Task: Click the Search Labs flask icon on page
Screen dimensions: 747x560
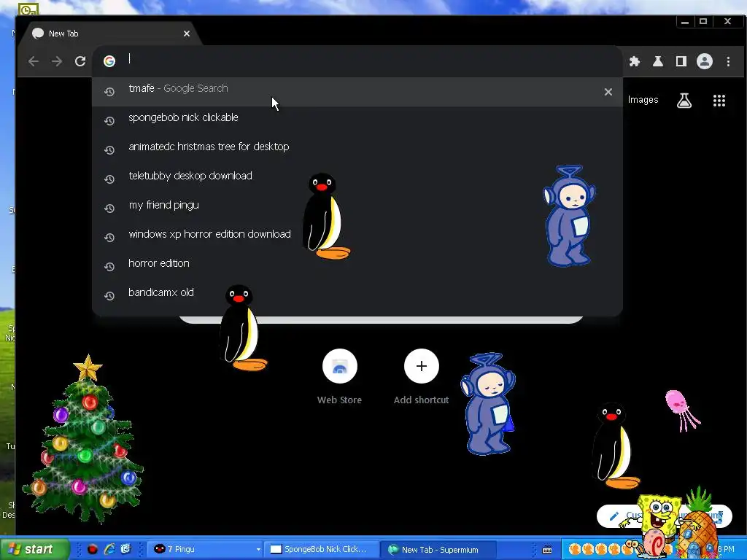Action: [x=684, y=101]
